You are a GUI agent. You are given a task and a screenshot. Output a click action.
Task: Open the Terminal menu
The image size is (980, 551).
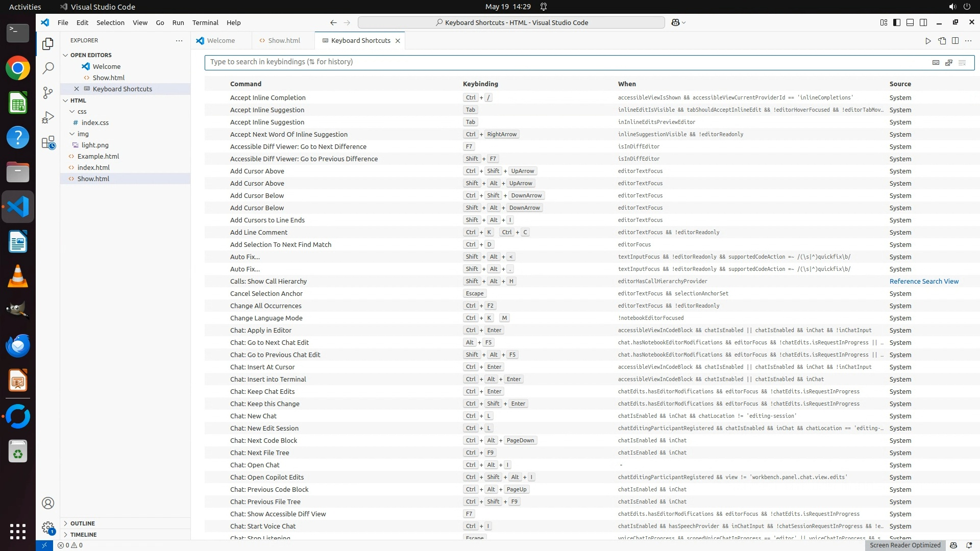pyautogui.click(x=205, y=22)
